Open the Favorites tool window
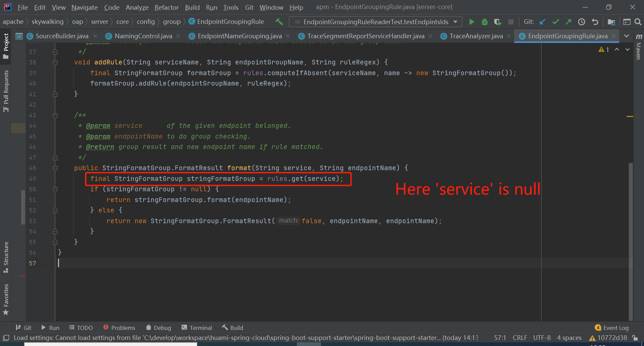This screenshot has height=346, width=644. point(6,299)
